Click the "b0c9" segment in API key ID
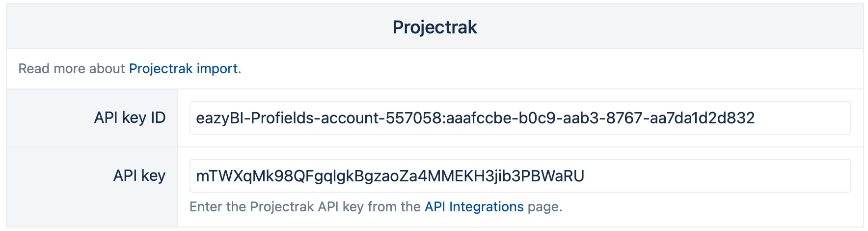The height and width of the screenshot is (231, 868). tap(539, 118)
